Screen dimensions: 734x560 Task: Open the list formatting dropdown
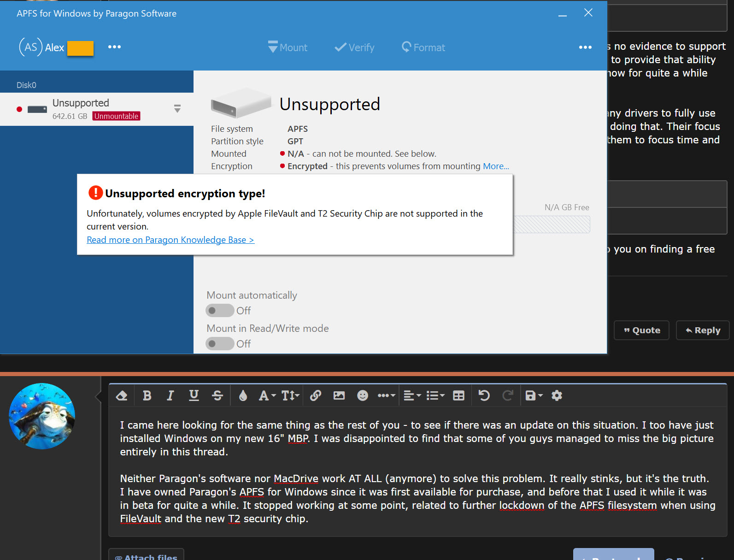(x=435, y=395)
